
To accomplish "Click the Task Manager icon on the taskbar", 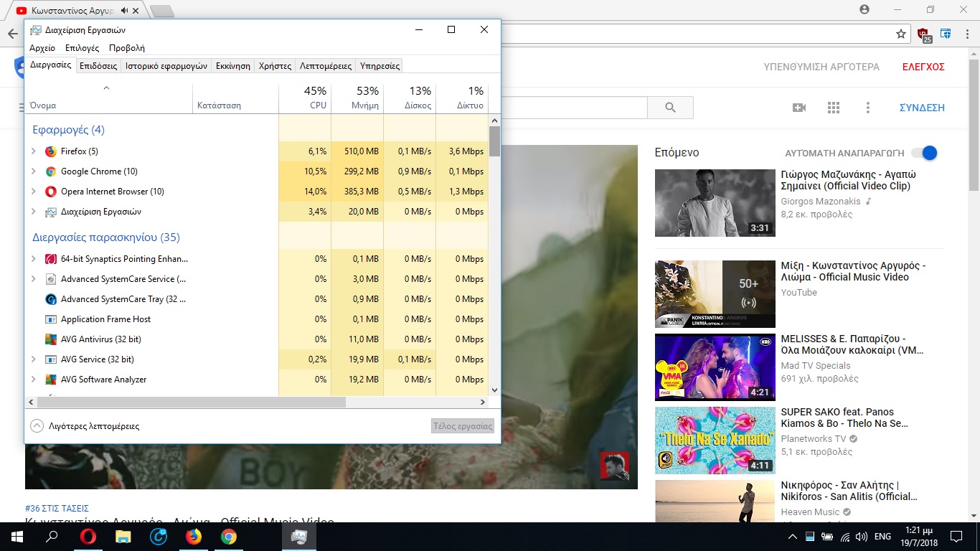I will [299, 537].
